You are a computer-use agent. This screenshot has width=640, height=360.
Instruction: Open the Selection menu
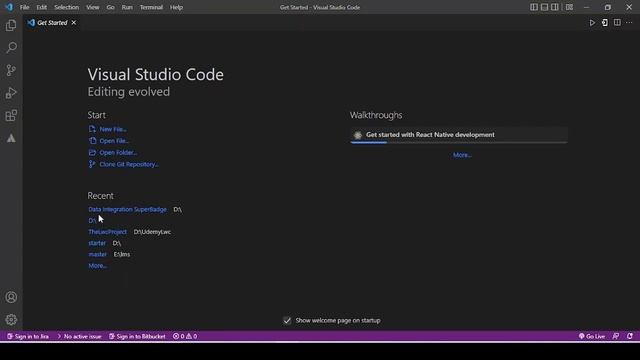click(67, 7)
